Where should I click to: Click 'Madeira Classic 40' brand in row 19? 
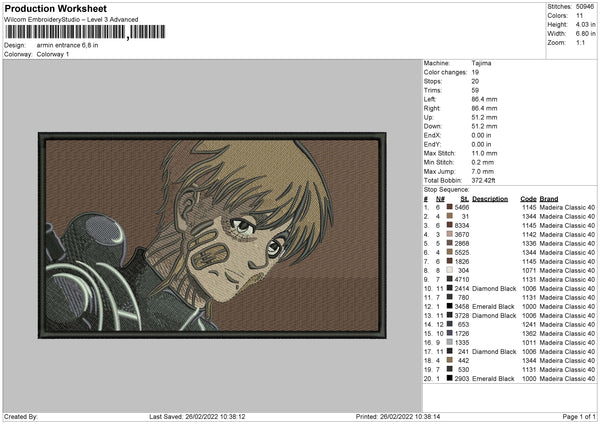567,370
